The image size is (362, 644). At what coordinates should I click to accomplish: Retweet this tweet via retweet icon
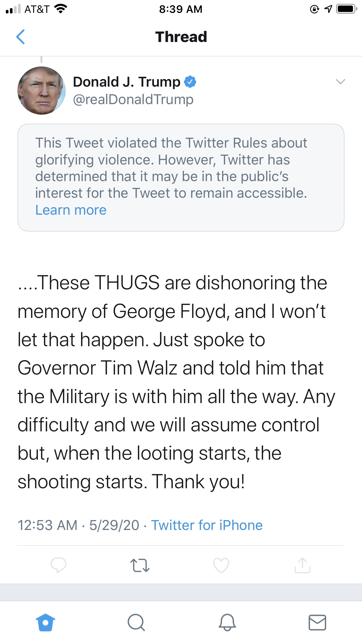click(140, 565)
